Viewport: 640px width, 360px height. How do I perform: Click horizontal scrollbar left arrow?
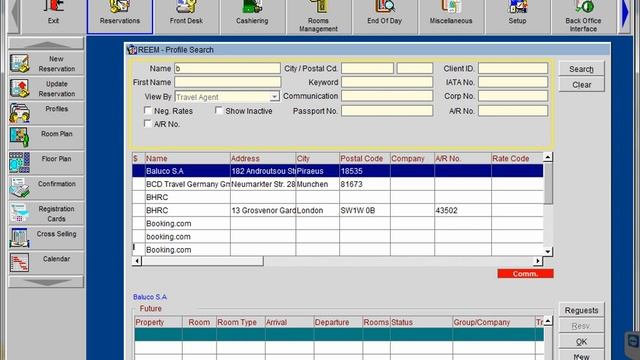(x=137, y=261)
